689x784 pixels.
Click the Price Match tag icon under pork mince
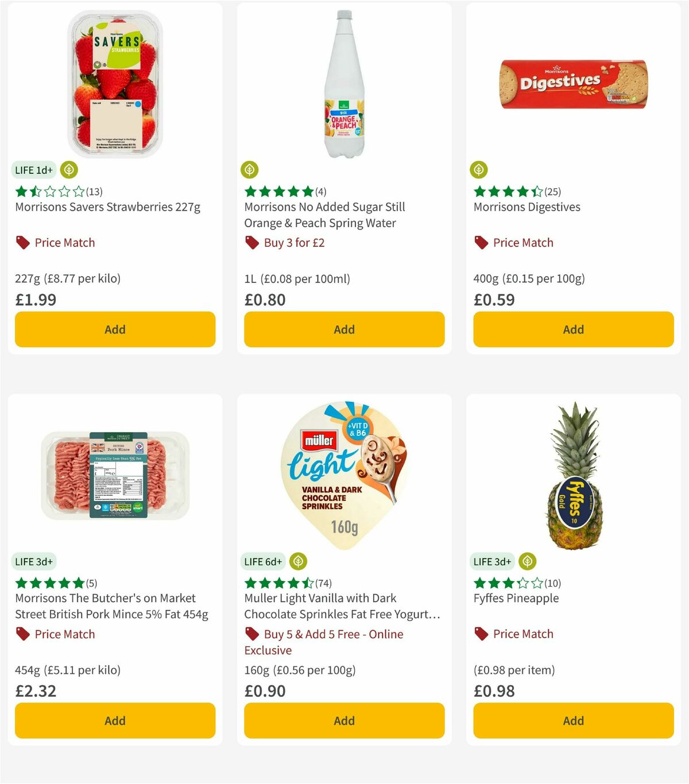tap(22, 634)
